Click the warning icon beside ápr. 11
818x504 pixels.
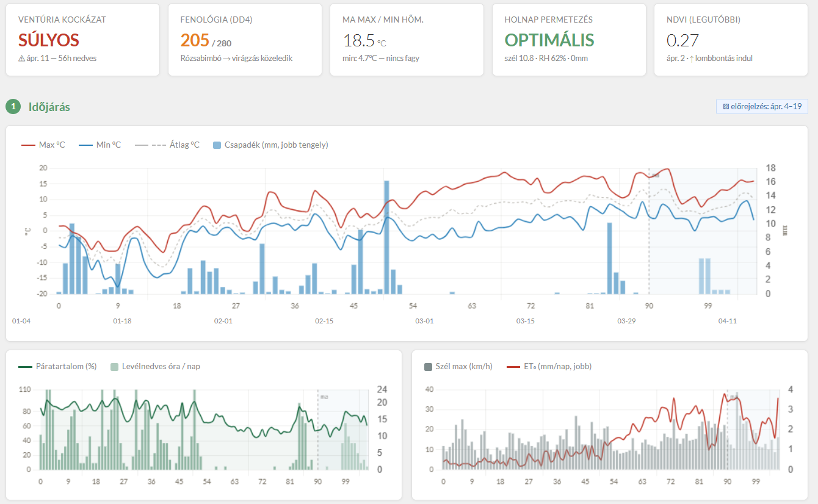(22, 59)
